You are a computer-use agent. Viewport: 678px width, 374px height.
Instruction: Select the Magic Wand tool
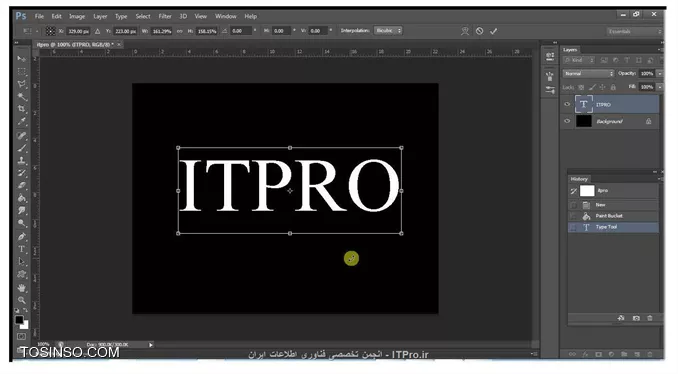(x=22, y=96)
